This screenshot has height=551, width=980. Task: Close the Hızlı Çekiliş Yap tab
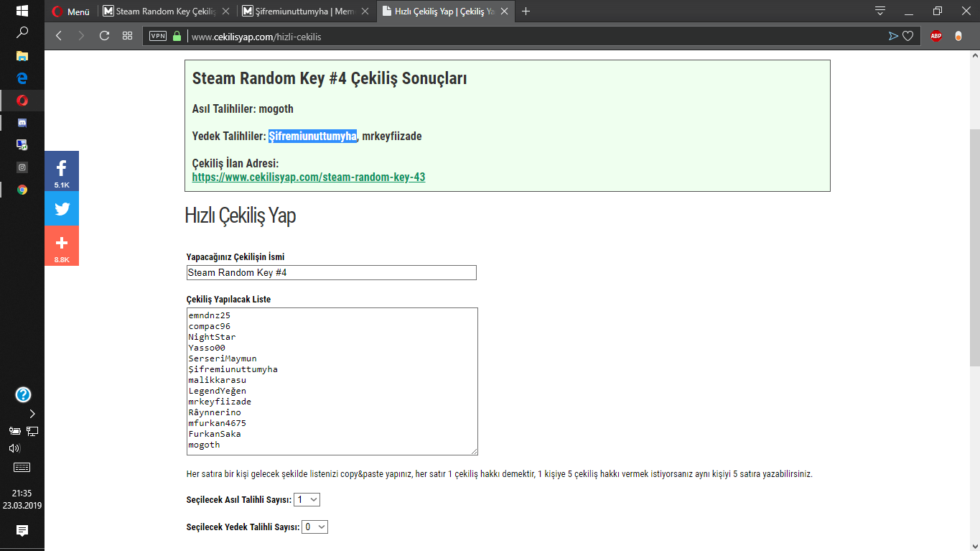505,11
